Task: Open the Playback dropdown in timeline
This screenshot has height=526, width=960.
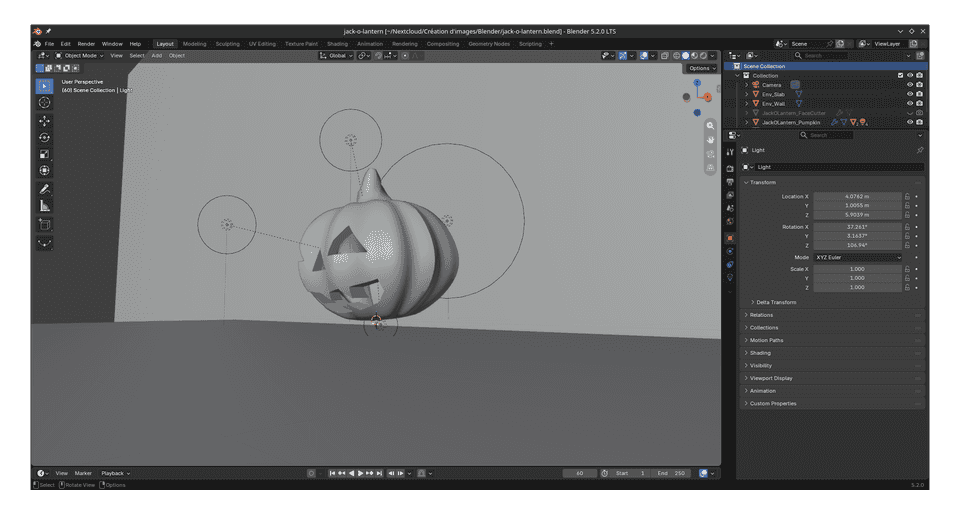Action: tap(115, 473)
